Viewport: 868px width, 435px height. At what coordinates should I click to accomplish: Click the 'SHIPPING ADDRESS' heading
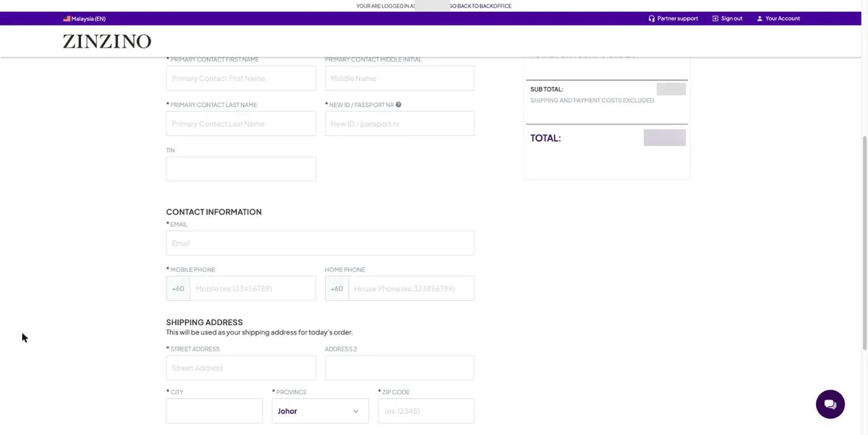(205, 322)
